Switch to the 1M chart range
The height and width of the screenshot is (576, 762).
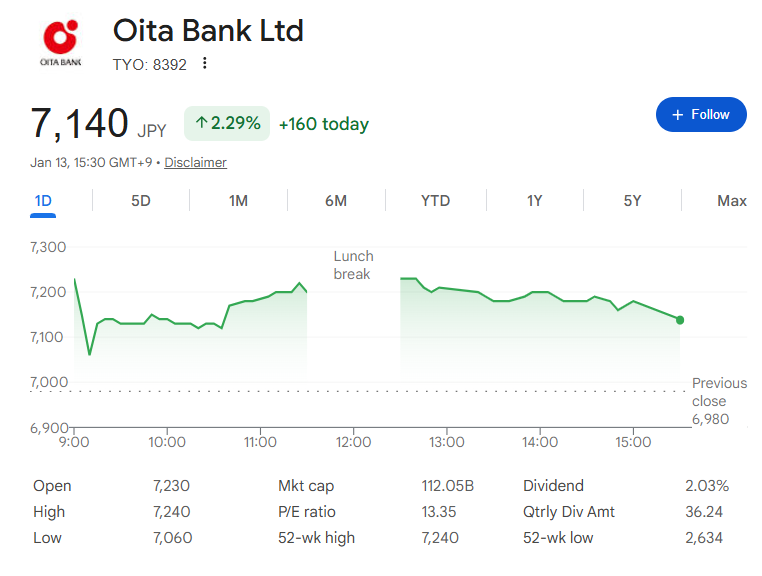pos(238,201)
